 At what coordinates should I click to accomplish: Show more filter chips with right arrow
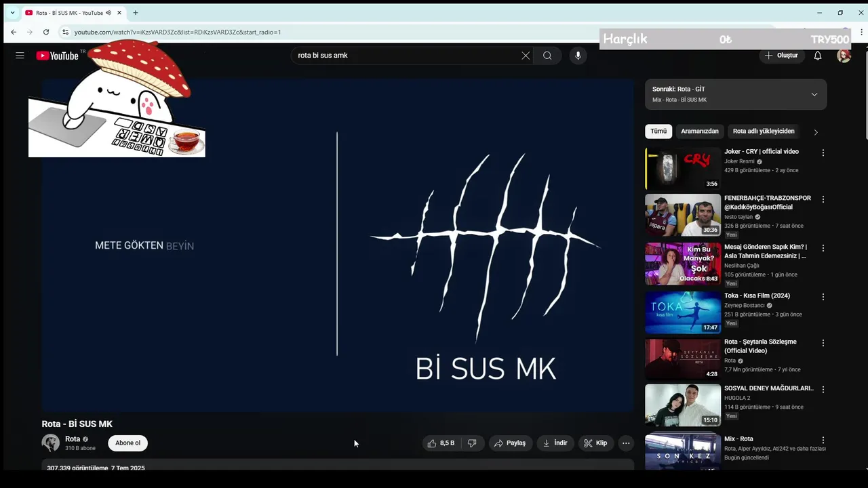(x=816, y=132)
